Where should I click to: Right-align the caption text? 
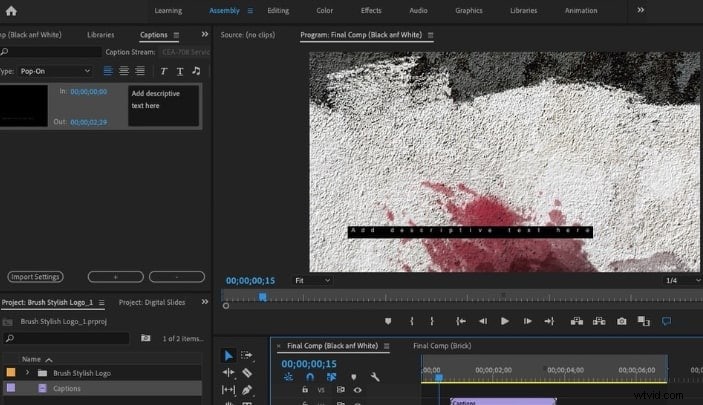click(140, 71)
